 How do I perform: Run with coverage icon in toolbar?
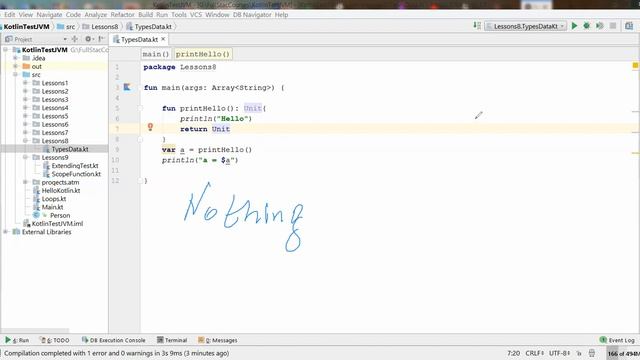[x=600, y=26]
